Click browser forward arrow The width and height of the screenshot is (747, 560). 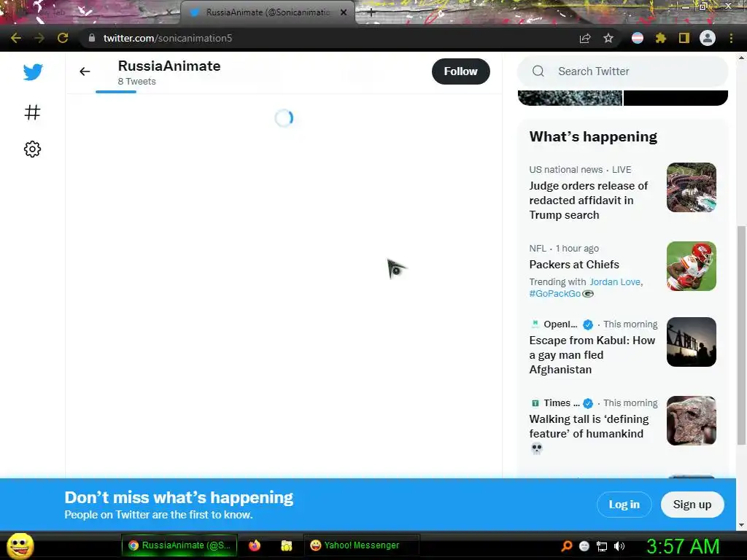pos(39,38)
